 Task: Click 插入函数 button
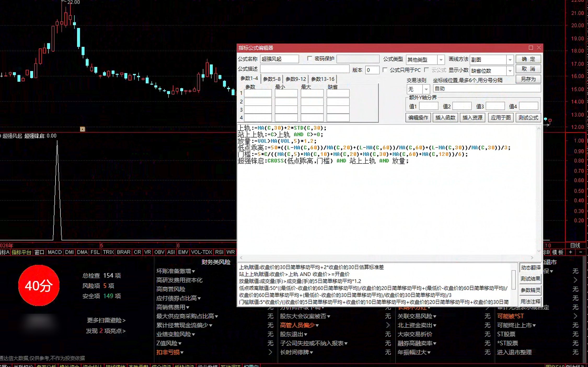click(x=445, y=117)
